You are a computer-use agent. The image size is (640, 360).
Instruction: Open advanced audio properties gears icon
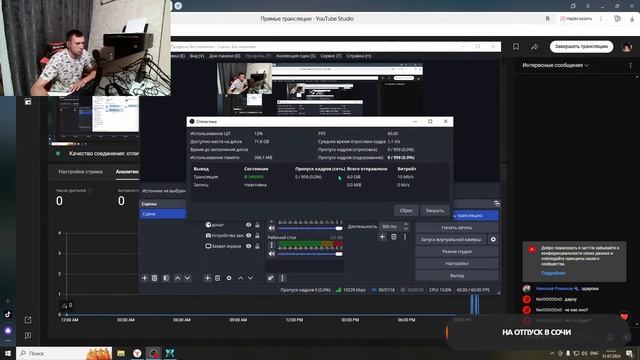[x=271, y=278]
